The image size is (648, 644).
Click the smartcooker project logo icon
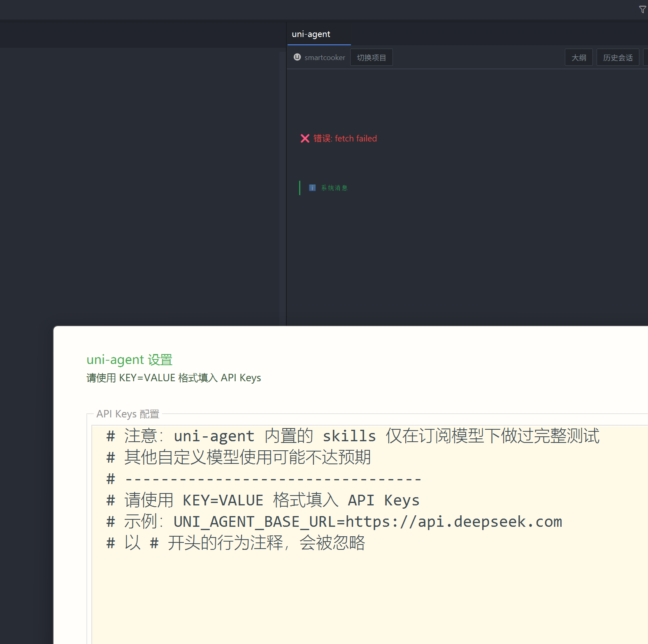pyautogui.click(x=297, y=57)
